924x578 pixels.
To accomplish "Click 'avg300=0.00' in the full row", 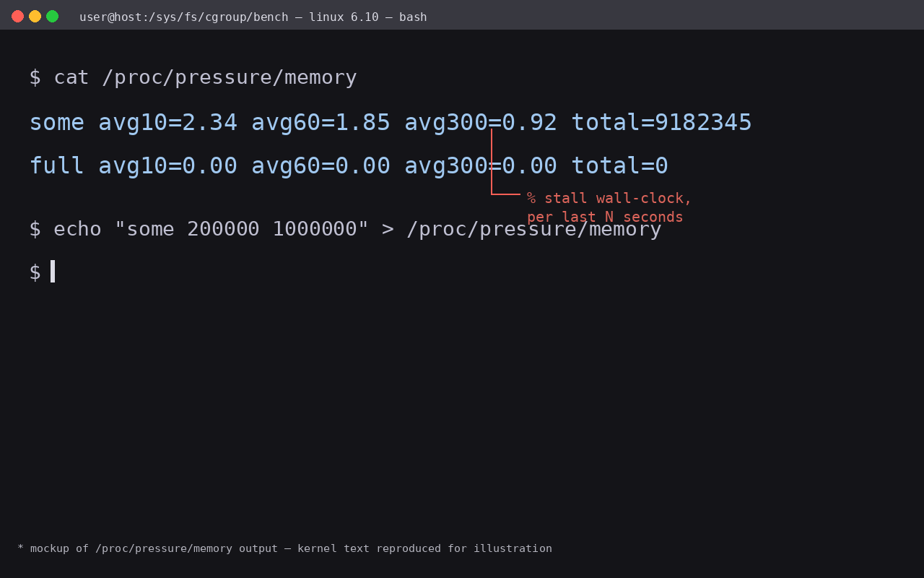I will click(481, 165).
